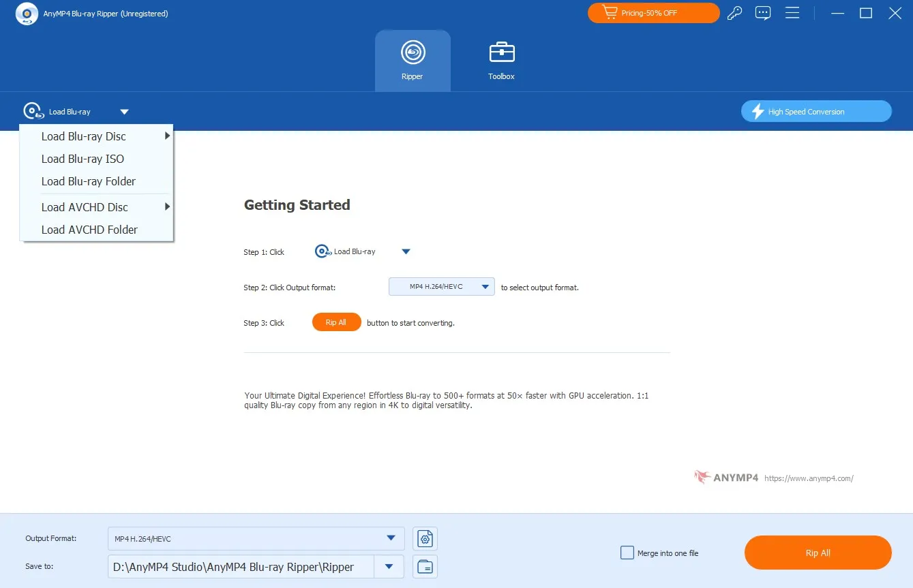This screenshot has width=913, height=588.
Task: Open the output format settings gear icon
Action: pos(425,538)
